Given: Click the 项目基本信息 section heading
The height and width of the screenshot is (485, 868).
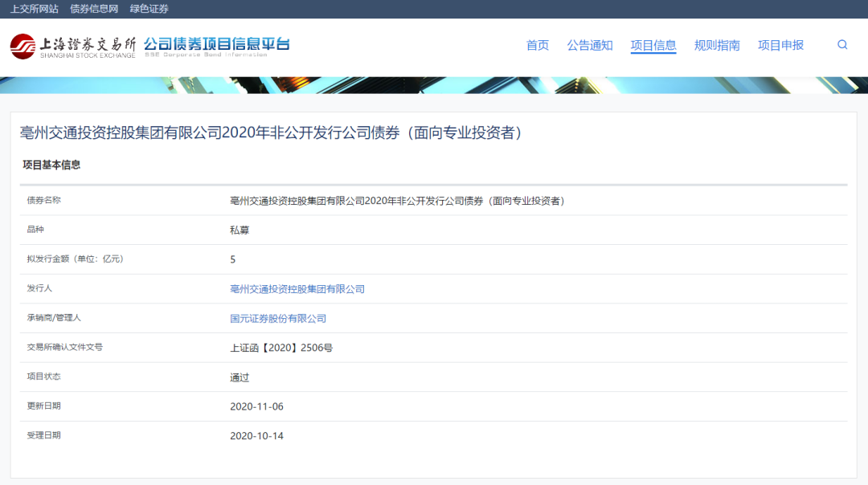Looking at the screenshot, I should coord(51,165).
